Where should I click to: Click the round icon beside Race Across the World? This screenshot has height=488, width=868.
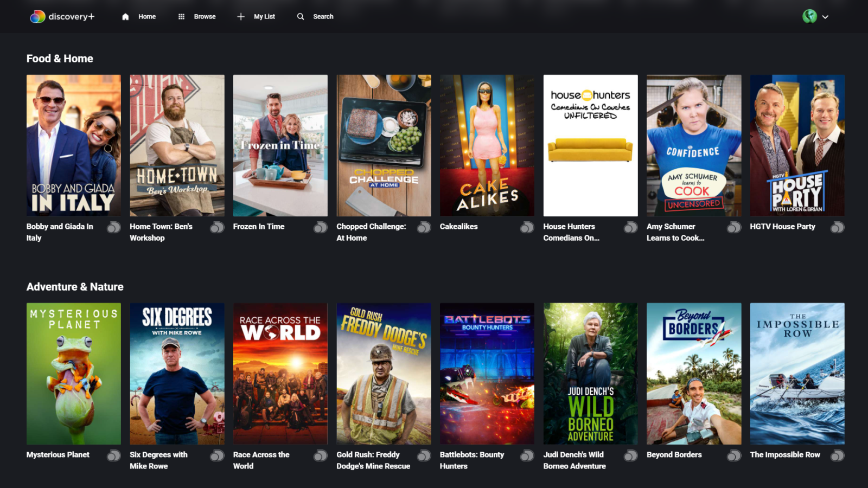[321, 455]
